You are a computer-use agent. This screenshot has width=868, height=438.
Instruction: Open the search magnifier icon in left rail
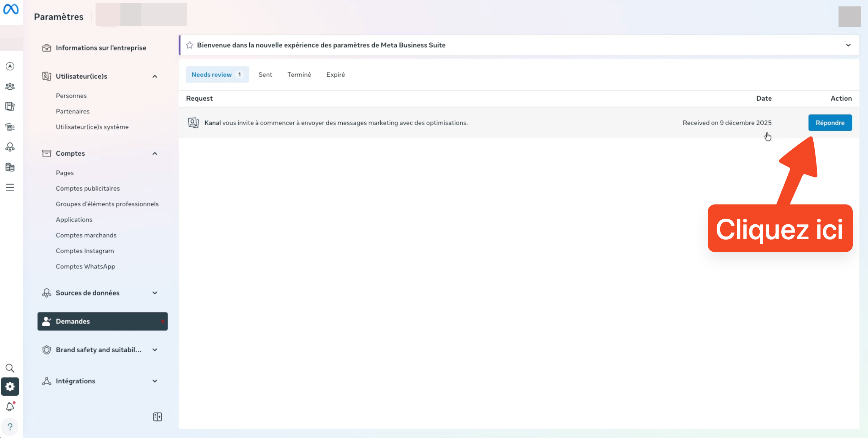(10, 368)
